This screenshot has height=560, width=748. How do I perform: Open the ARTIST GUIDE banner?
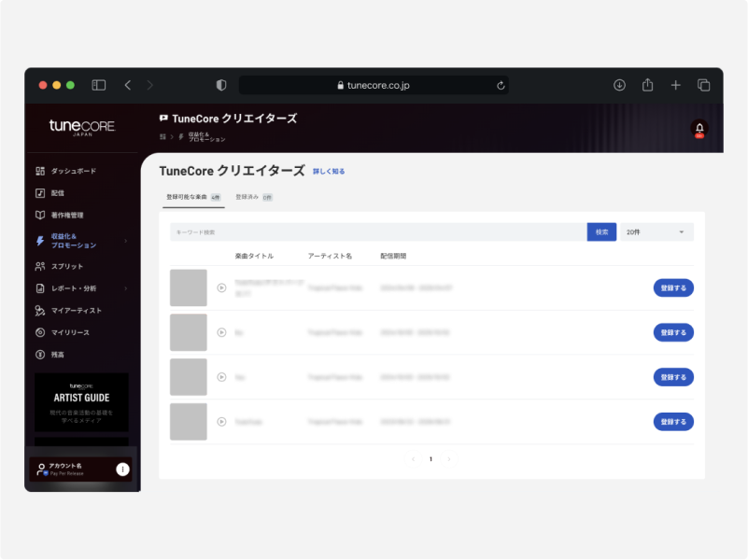pyautogui.click(x=81, y=403)
